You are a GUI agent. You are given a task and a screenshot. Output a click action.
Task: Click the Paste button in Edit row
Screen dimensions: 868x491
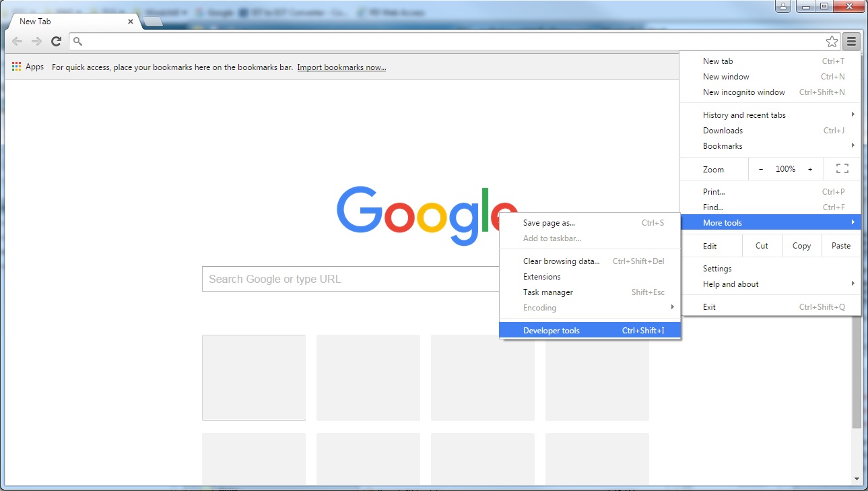coord(841,246)
